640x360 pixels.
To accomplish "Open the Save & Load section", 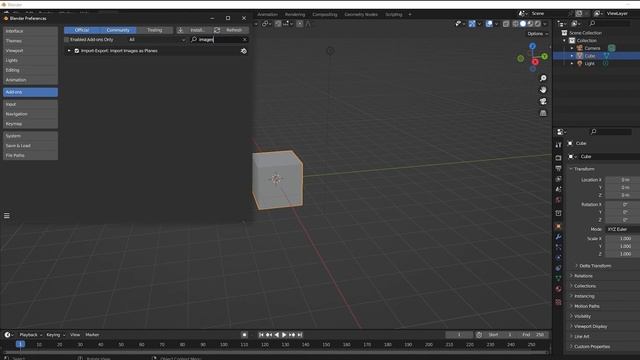I will pos(30,146).
